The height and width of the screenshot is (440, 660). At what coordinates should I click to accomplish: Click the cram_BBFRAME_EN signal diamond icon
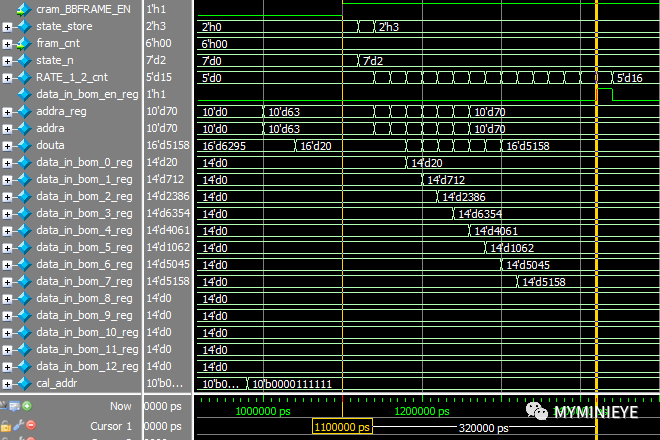click(24, 9)
